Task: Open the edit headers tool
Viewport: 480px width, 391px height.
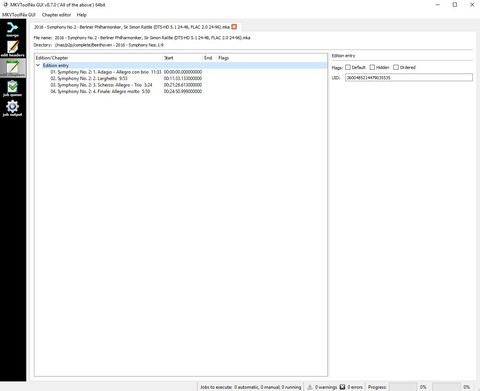Action: click(x=12, y=49)
